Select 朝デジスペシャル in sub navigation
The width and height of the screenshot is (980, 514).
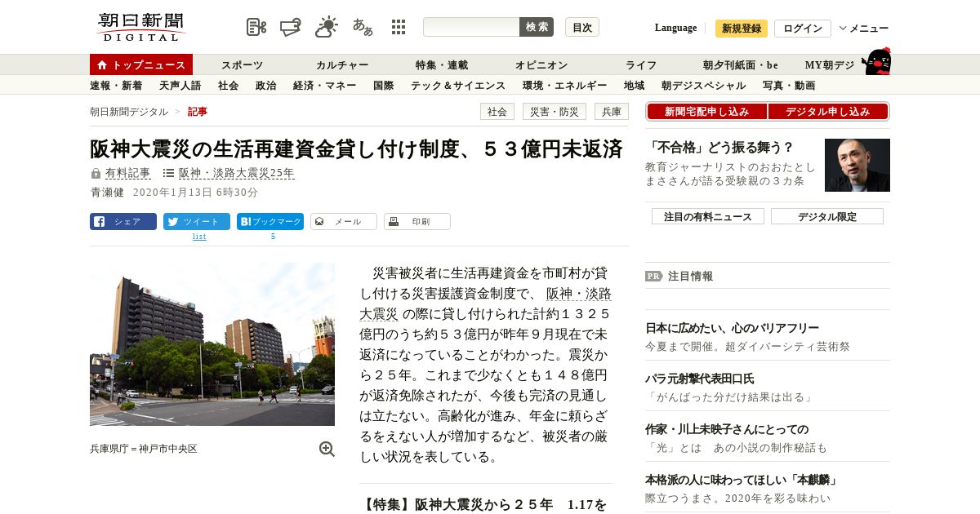[x=704, y=85]
